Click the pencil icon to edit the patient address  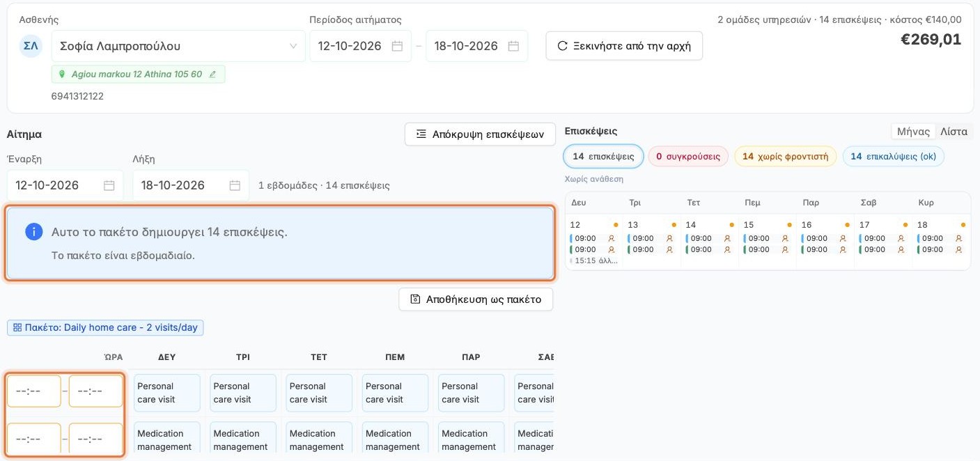coord(213,75)
